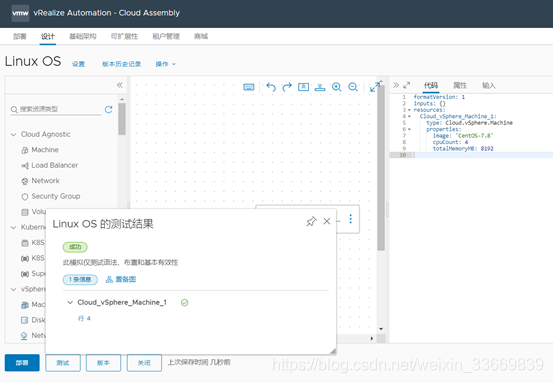Open the 可扩展性 top navigation tab
553x383 pixels.
pyautogui.click(x=124, y=36)
